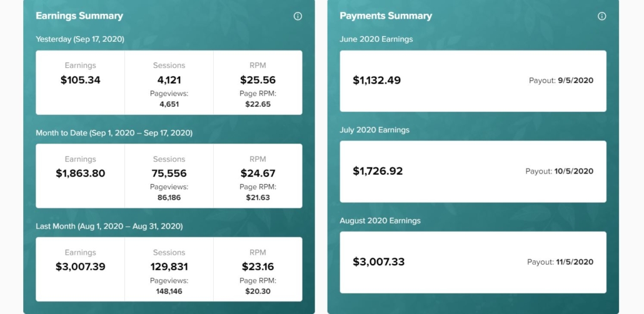Click yesterday's sessions count 4,121
Image resolution: width=644 pixels, height=314 pixels.
(169, 80)
